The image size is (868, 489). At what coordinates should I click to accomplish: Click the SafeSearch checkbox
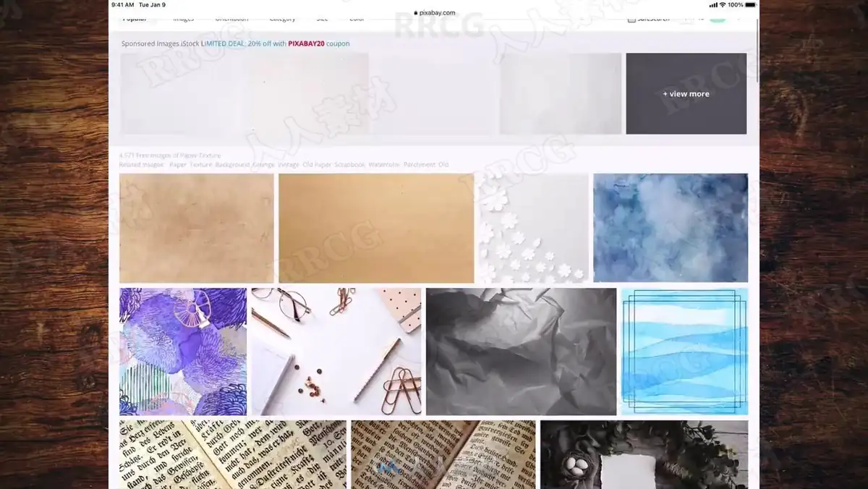[x=631, y=19]
